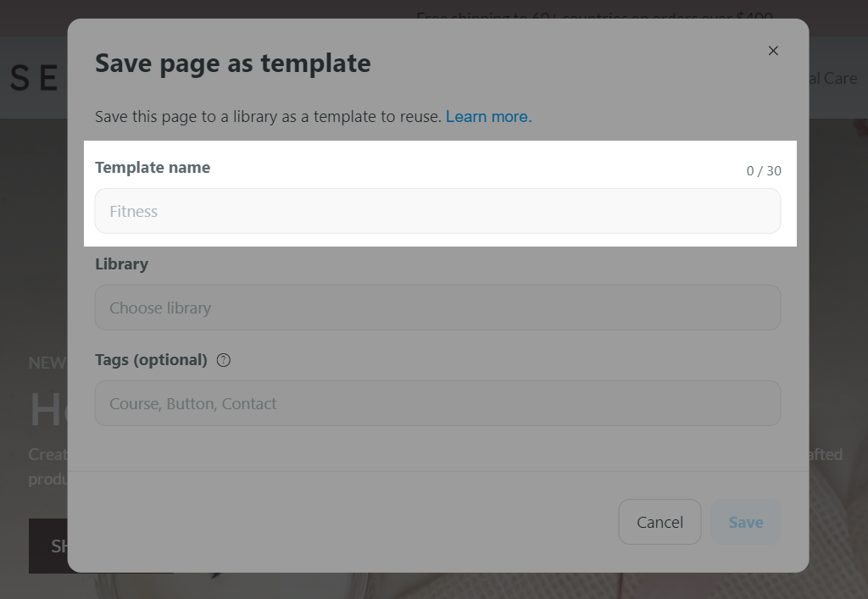Expand the Choose library dropdown
The width and height of the screenshot is (868, 599).
click(437, 308)
